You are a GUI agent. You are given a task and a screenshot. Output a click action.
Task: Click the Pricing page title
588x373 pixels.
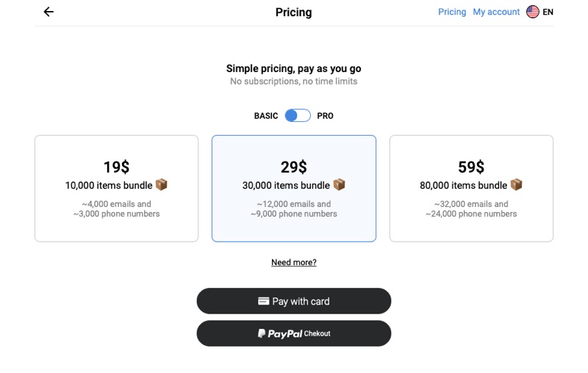tap(293, 12)
